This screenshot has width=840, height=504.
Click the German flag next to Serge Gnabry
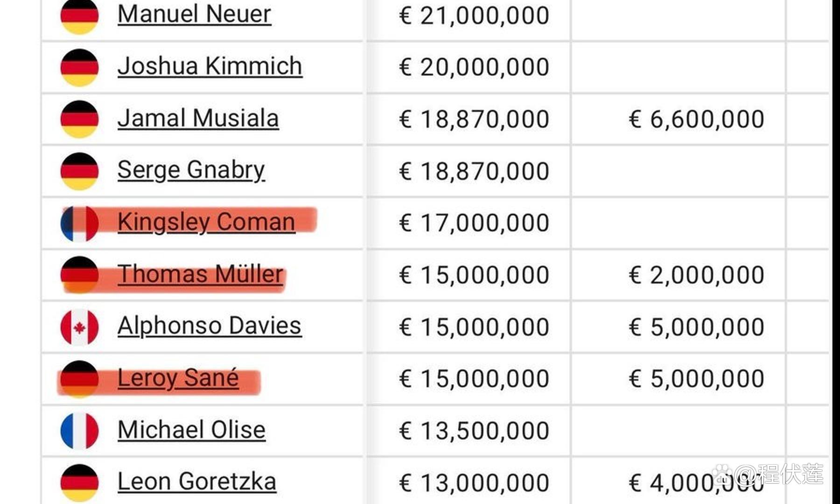tap(79, 171)
